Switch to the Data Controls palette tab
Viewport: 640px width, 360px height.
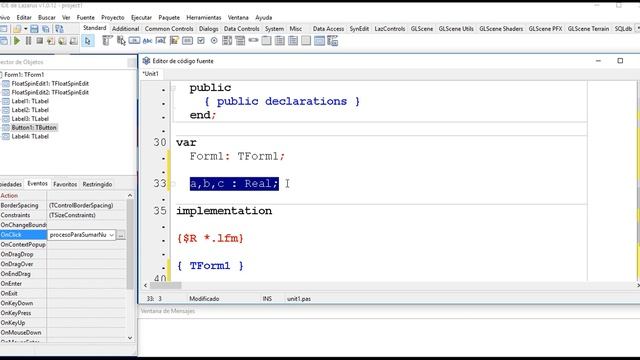(242, 29)
